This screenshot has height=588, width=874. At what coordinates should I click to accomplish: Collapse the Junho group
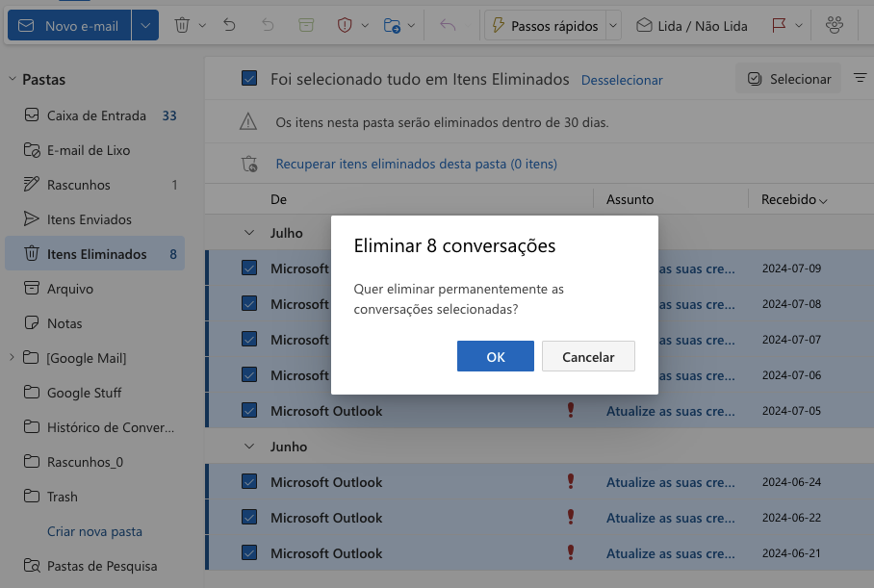[x=249, y=447]
